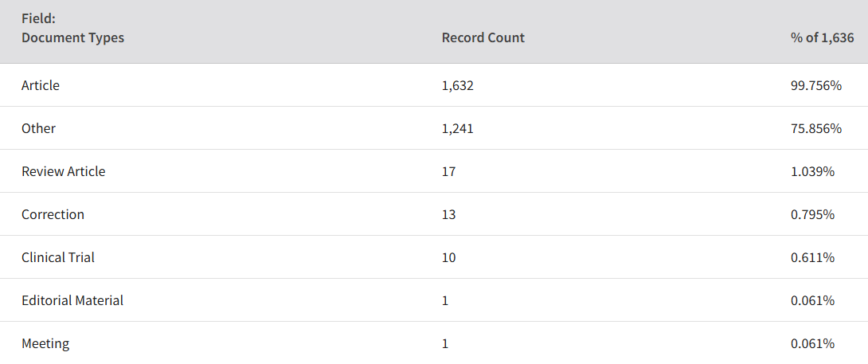Click the 1,632 record count value
Viewport: 868px width, 364px height.
click(x=458, y=85)
